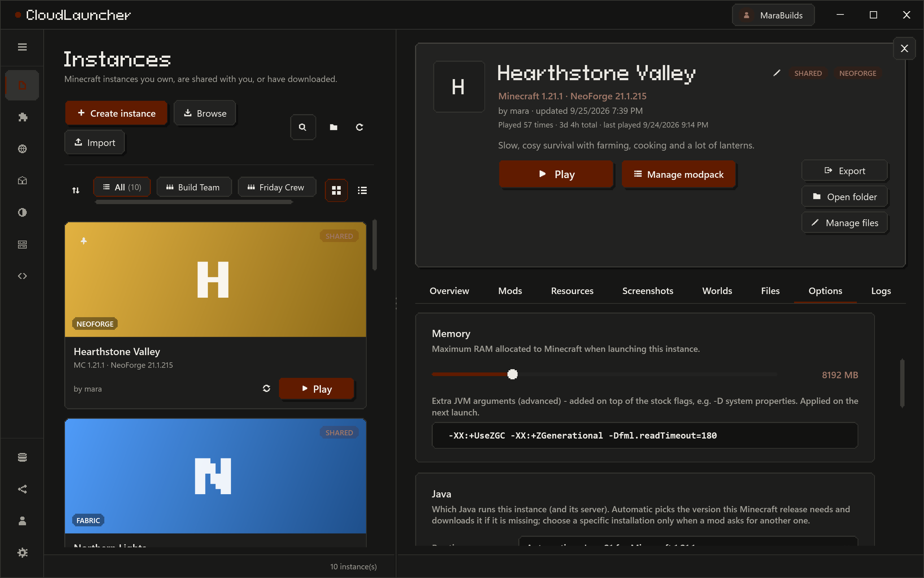Open the globe icon in sidebar

pyautogui.click(x=22, y=149)
